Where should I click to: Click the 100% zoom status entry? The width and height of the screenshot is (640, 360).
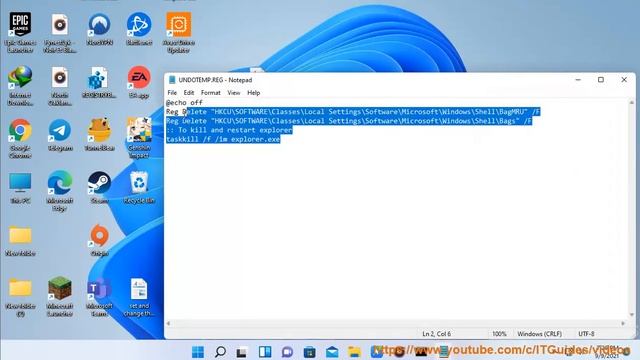pos(499,334)
